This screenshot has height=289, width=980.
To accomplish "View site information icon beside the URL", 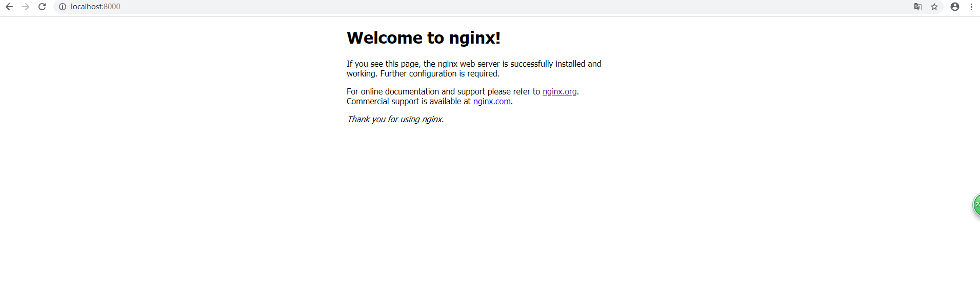I will pos(63,7).
